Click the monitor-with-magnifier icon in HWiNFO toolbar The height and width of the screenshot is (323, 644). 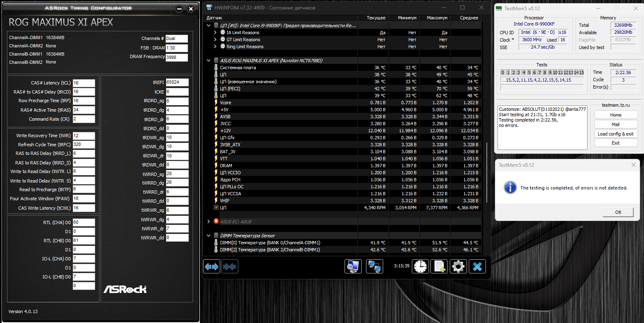click(353, 267)
